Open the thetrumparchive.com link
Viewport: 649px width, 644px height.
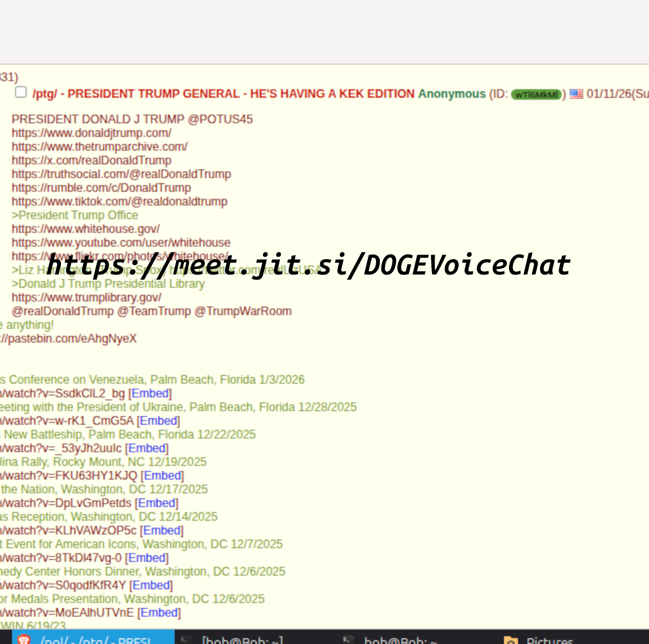(99, 147)
